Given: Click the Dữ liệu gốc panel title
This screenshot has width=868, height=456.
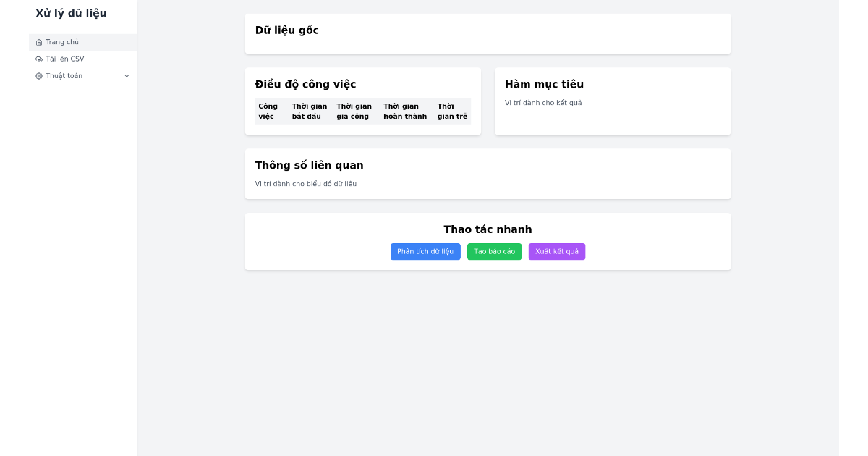Looking at the screenshot, I should pos(286,30).
